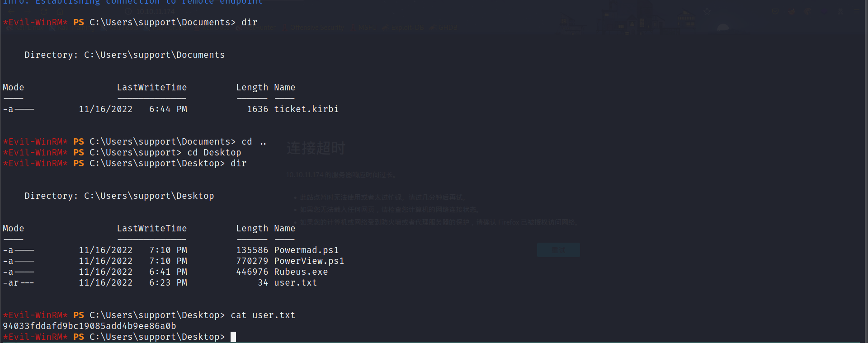
Task: Click the ticket.kirbi file name
Action: tap(306, 109)
